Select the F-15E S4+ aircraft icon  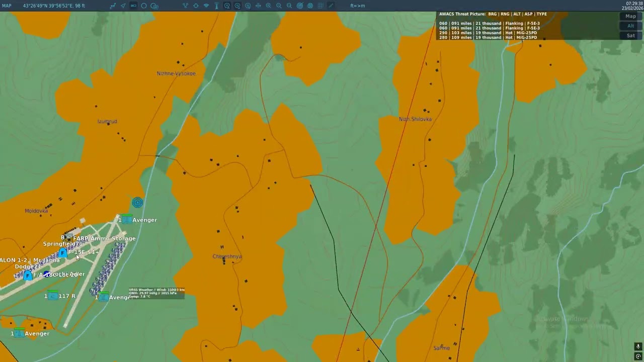point(63,252)
